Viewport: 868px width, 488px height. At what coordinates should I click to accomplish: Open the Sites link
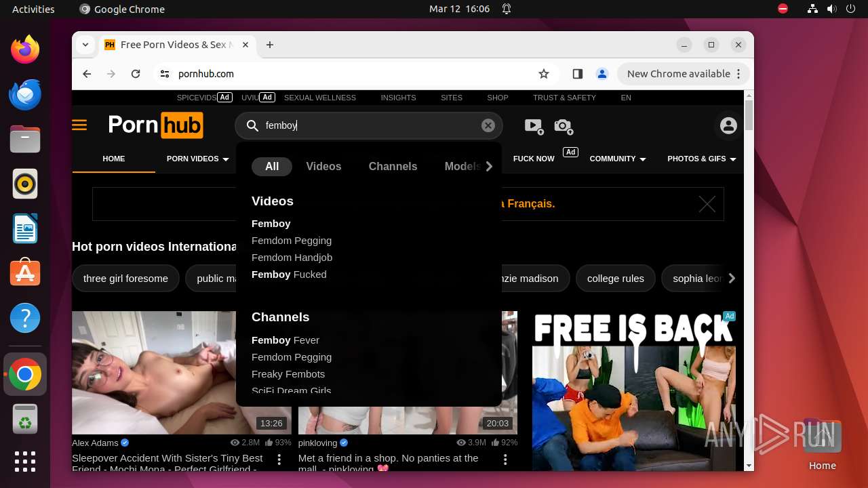click(x=452, y=98)
